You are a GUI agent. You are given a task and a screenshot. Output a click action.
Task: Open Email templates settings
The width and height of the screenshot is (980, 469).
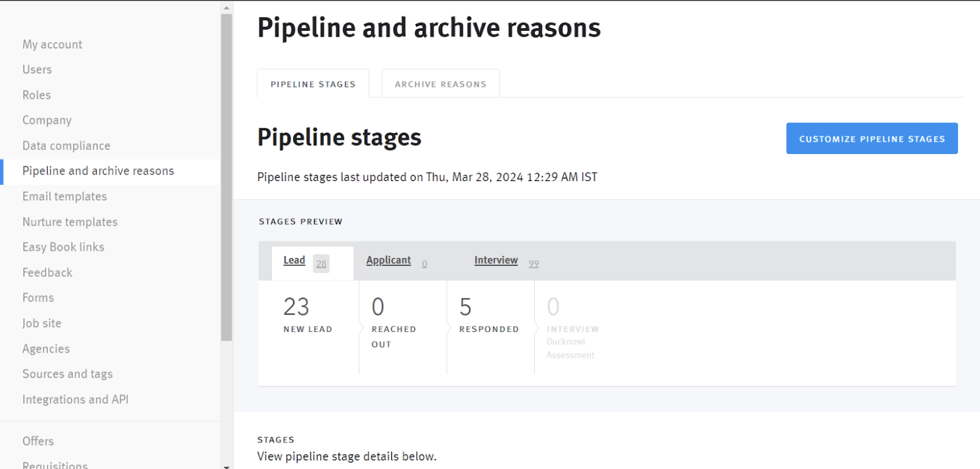[64, 197]
